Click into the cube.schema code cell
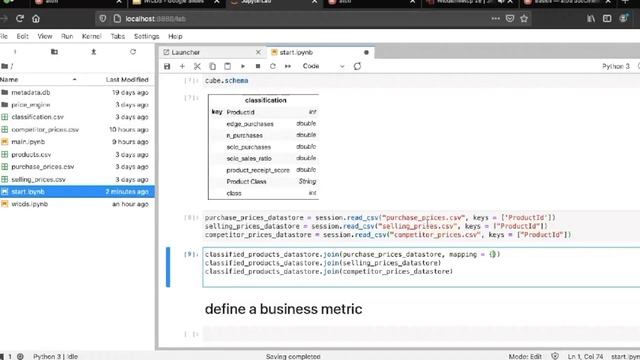This screenshot has width=640, height=360. tap(421, 81)
